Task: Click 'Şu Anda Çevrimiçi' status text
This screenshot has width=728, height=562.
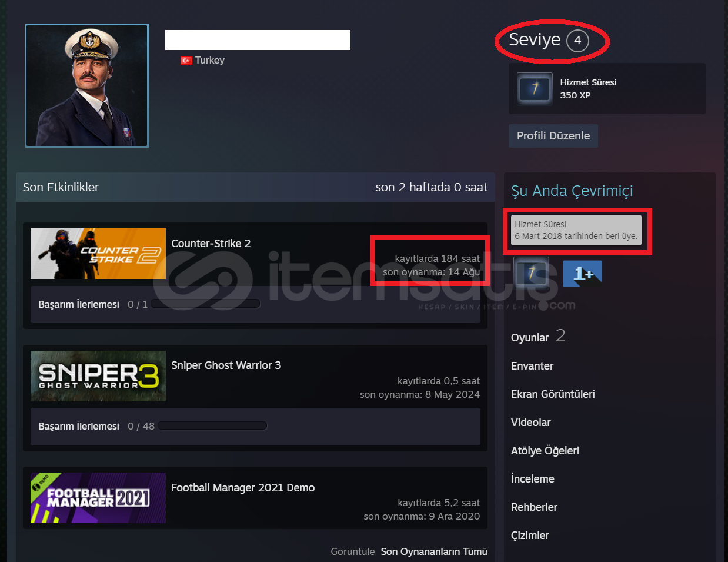Action: [x=572, y=191]
